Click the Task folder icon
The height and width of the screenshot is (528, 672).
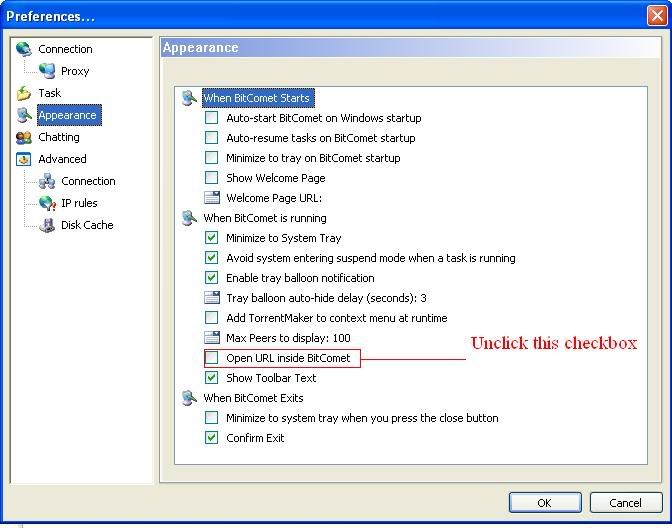pos(24,93)
